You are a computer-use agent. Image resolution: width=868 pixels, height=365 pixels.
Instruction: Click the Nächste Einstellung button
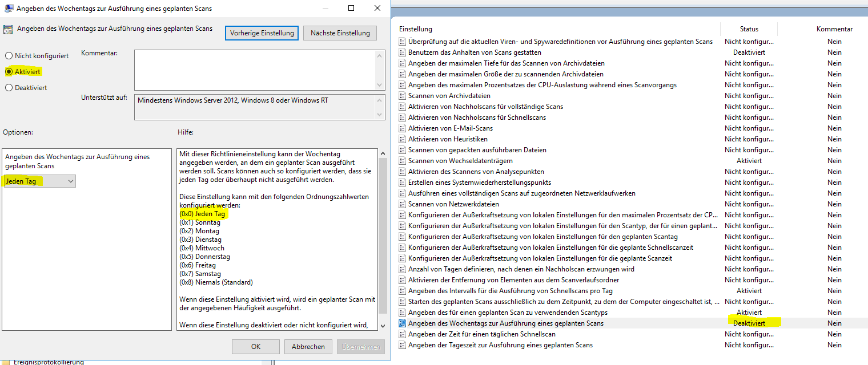pos(340,33)
